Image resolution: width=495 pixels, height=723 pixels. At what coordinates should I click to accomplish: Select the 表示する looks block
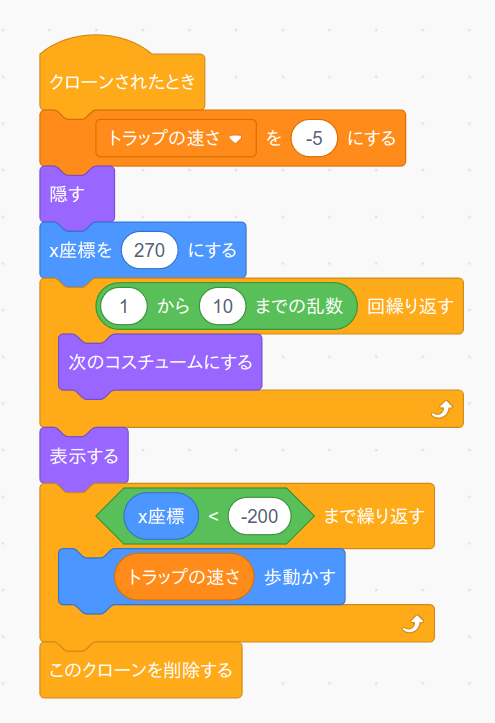(x=84, y=456)
